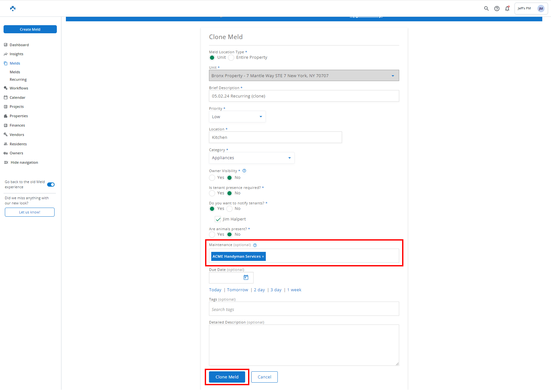
Task: Set due date via Tomorrow link
Action: click(237, 290)
